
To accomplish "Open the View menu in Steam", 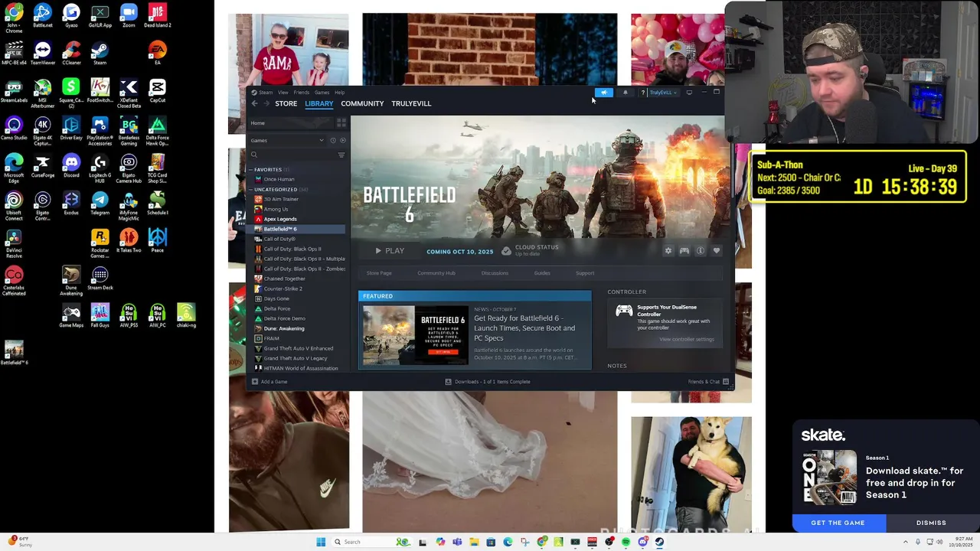I will coord(283,93).
